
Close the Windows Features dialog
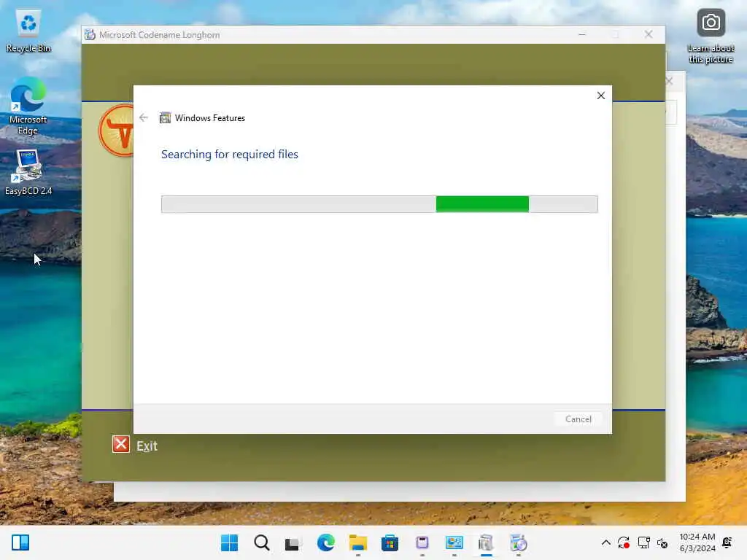pos(601,96)
